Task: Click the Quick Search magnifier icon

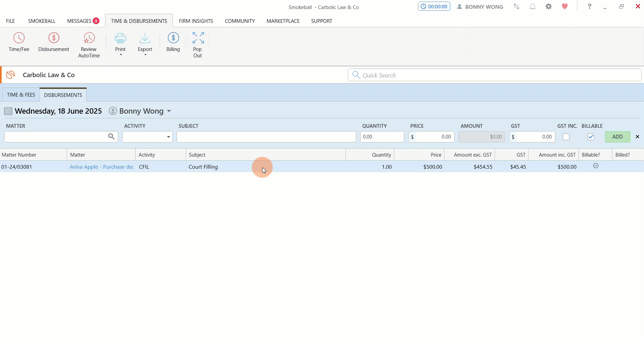Action: [356, 75]
